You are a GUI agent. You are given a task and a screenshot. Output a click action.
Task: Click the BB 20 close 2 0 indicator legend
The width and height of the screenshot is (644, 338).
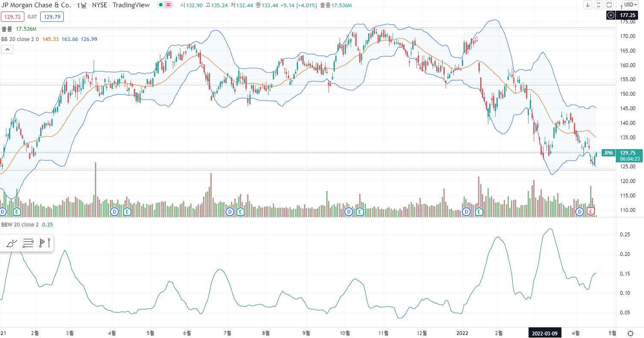click(x=20, y=39)
